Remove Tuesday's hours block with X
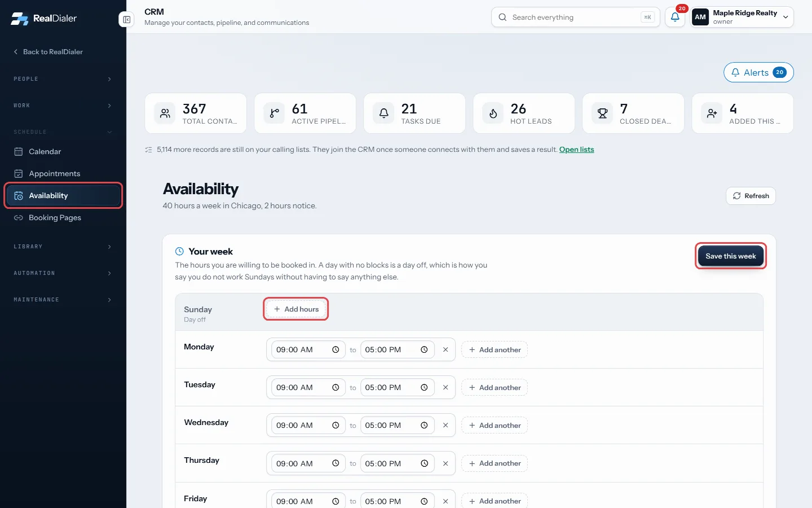 coord(445,388)
